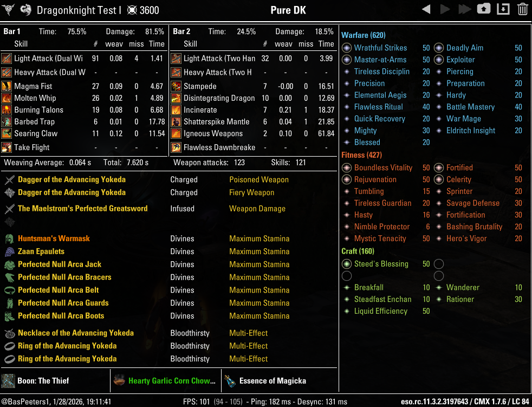This screenshot has height=407, width=532.
Task: Click the Pure DK title
Action: click(288, 10)
